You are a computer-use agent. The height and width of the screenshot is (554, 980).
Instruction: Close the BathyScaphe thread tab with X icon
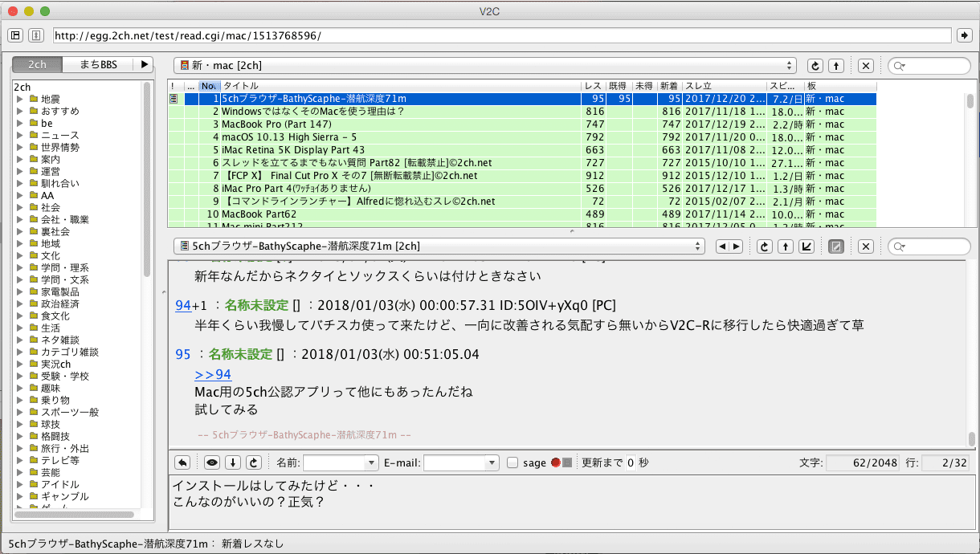coord(865,246)
